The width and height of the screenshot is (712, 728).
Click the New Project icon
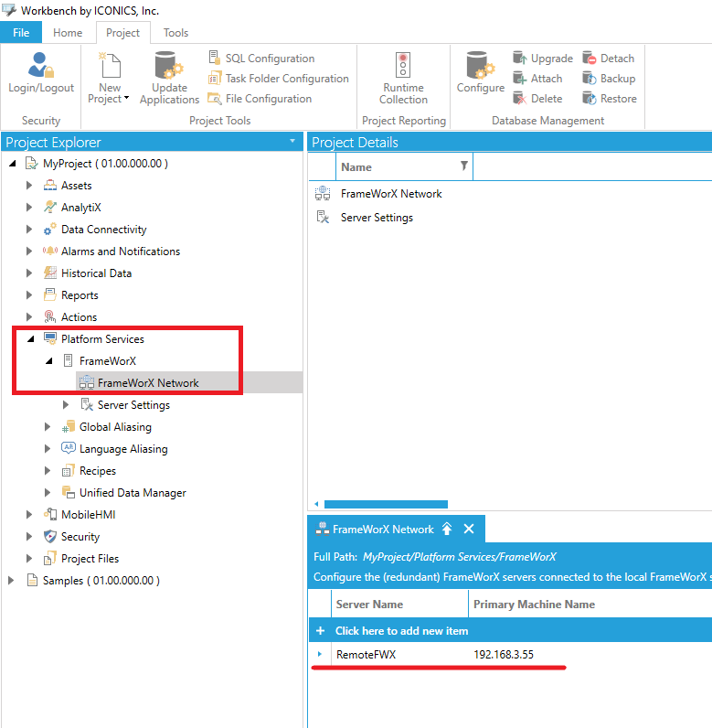click(x=110, y=65)
